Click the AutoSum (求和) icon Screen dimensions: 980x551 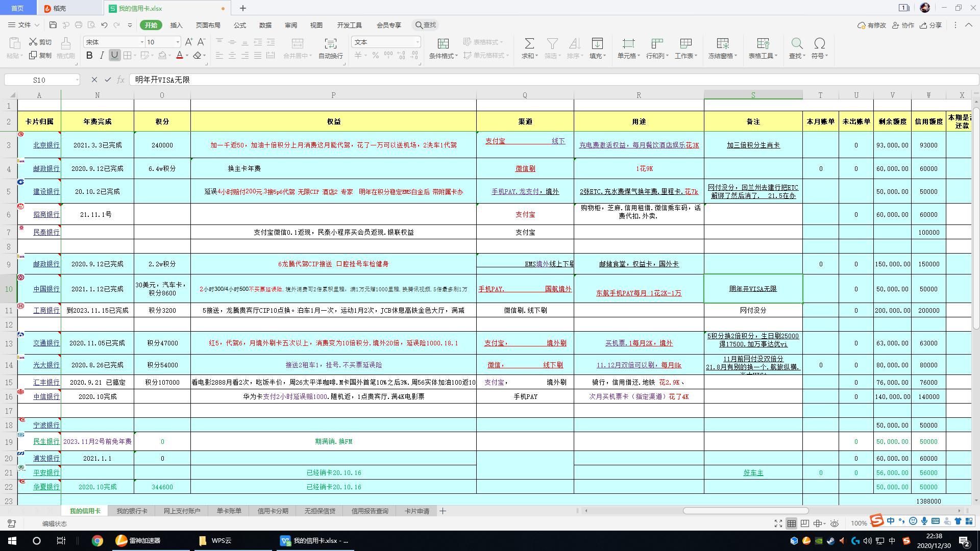coord(529,44)
